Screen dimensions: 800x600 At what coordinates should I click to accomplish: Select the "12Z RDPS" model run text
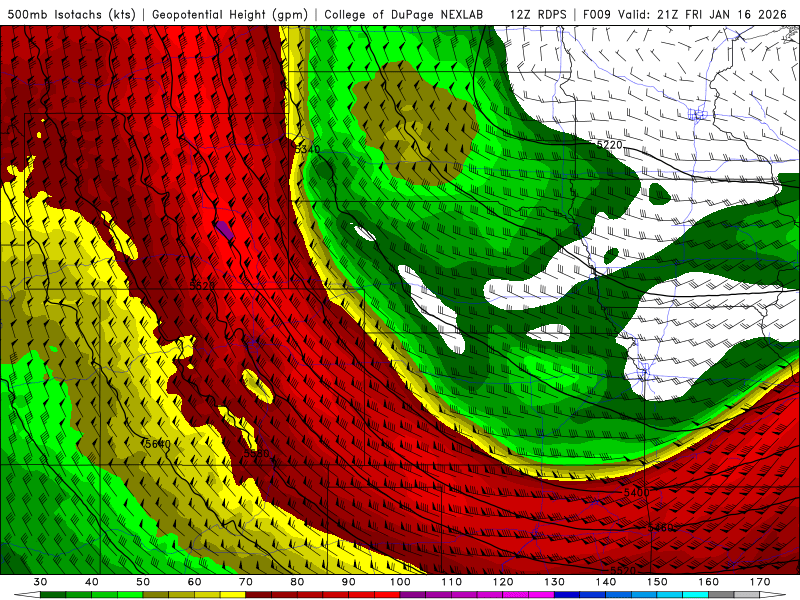click(538, 14)
